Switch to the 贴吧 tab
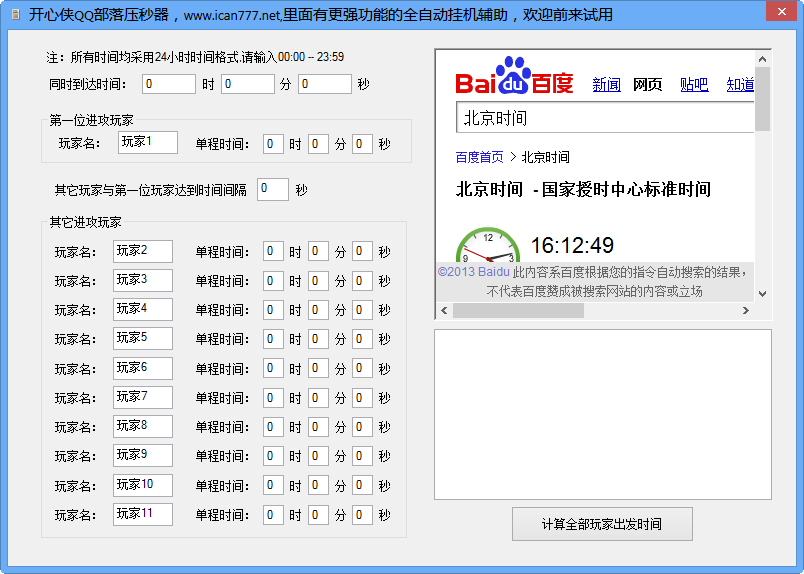Screen dimensions: 804x574 [694, 85]
